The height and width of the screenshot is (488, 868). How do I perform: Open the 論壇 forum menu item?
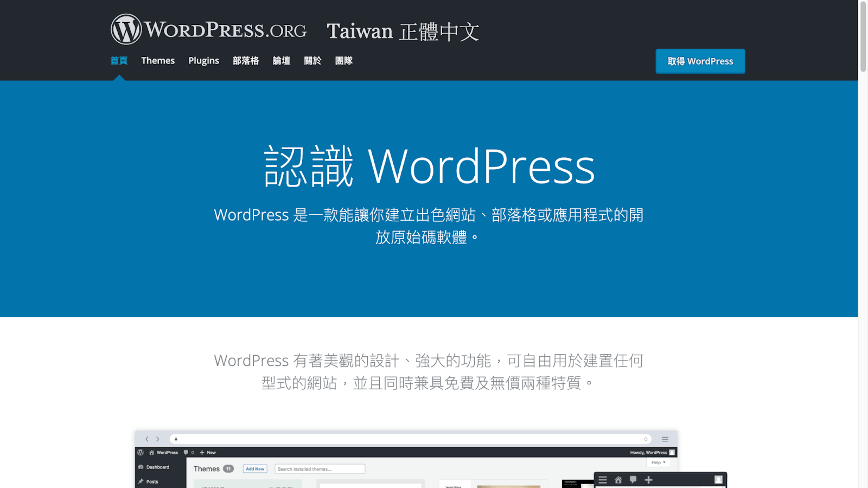tap(282, 61)
